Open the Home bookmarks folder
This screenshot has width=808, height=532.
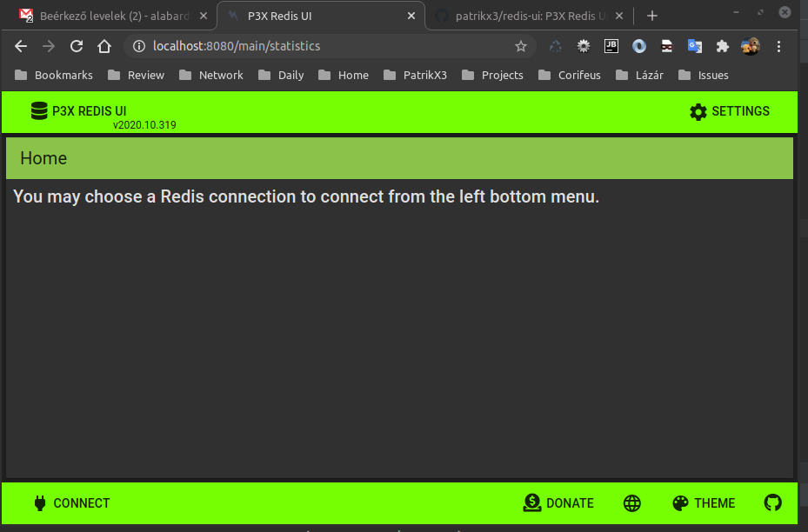[344, 75]
